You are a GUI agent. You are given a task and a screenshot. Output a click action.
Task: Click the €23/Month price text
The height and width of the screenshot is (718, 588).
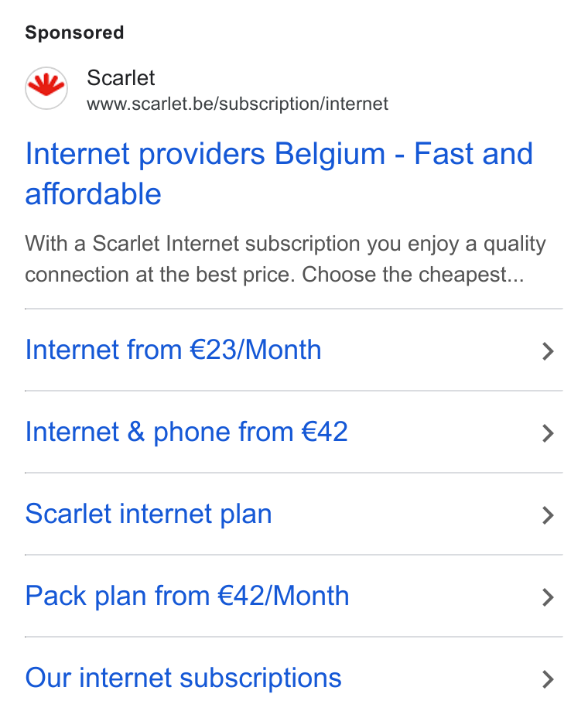[x=255, y=350]
